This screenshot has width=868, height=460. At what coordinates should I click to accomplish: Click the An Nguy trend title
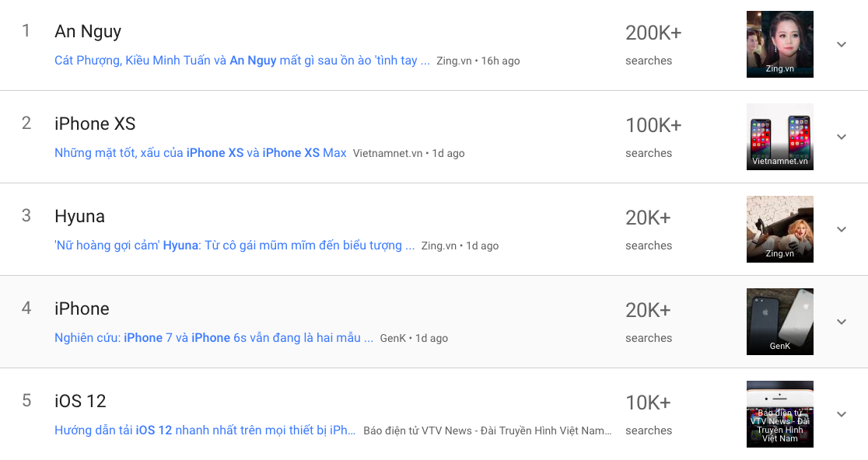pos(88,32)
